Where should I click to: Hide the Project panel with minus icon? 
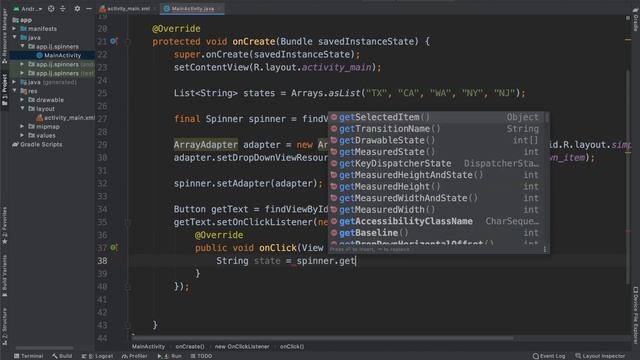(x=89, y=9)
